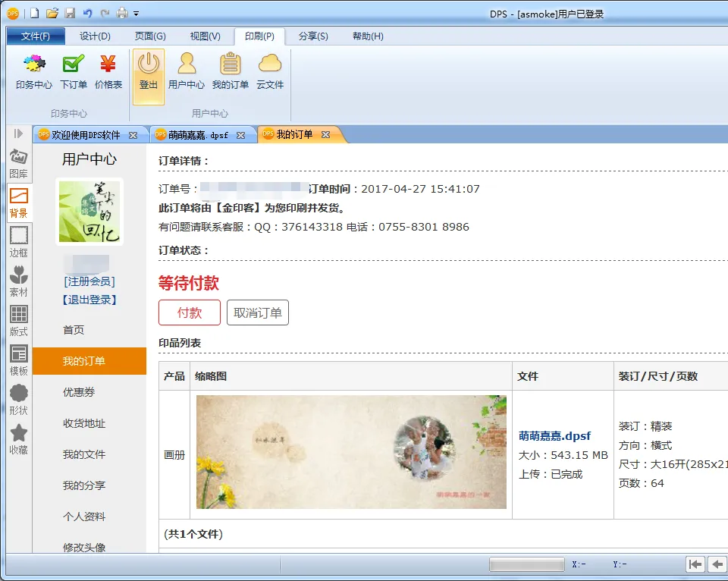The image size is (728, 581).
Task: Select 我的订单 in user center menu
Action: pos(89,361)
